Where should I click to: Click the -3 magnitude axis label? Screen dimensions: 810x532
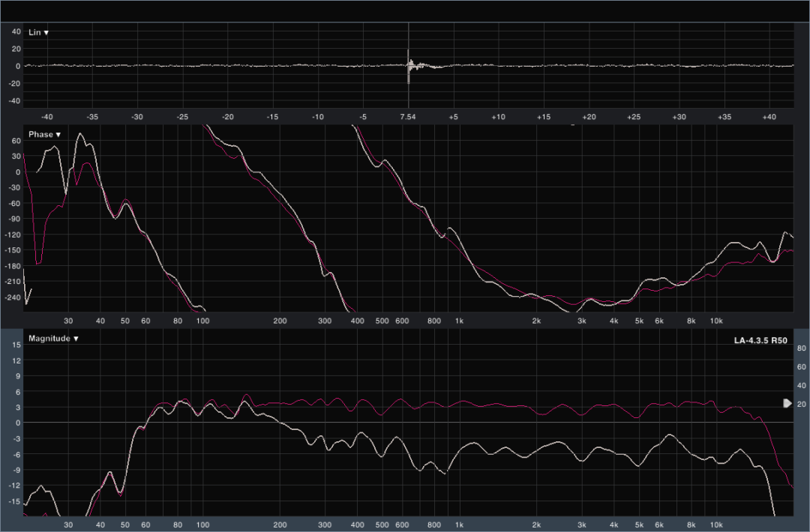point(17,439)
